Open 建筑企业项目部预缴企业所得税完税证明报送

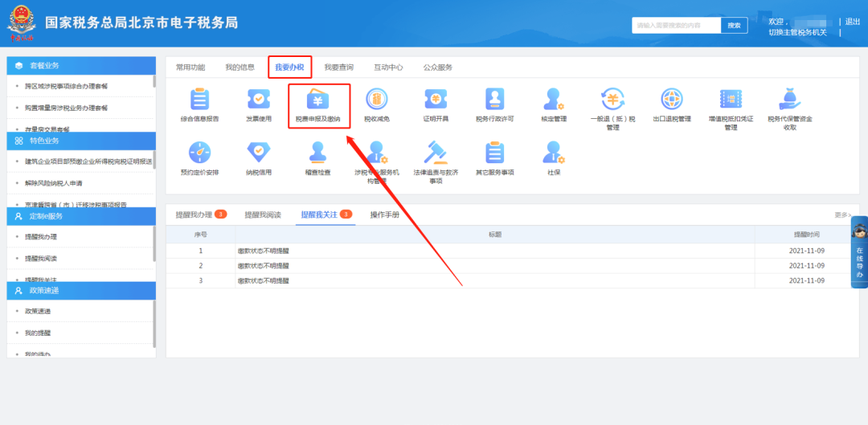click(x=88, y=161)
